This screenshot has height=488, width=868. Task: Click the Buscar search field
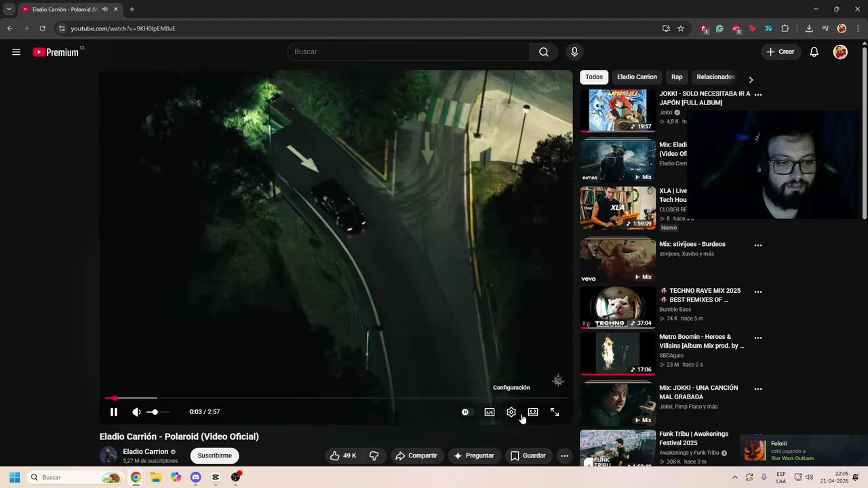[408, 52]
